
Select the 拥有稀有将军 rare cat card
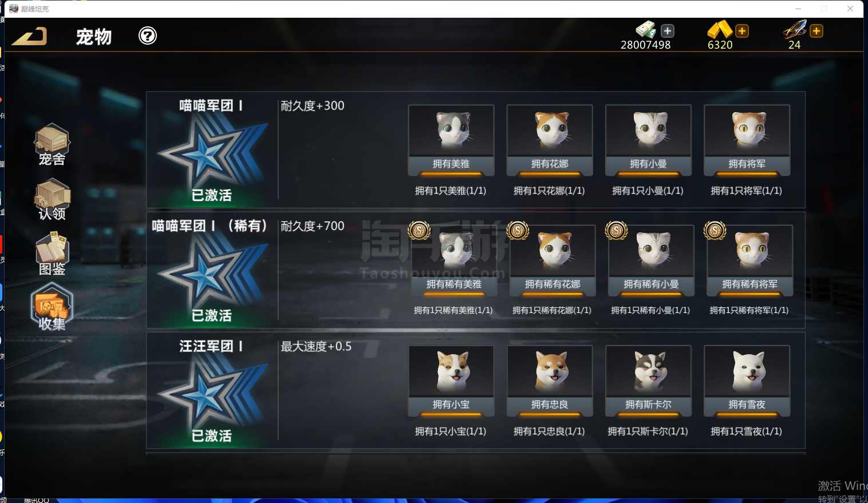749,260
